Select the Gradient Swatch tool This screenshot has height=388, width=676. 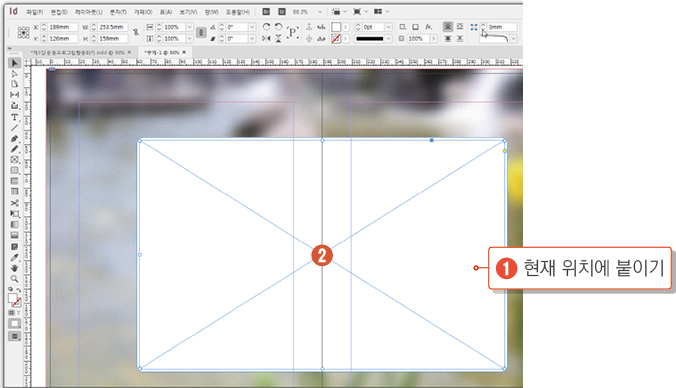pyautogui.click(x=14, y=225)
